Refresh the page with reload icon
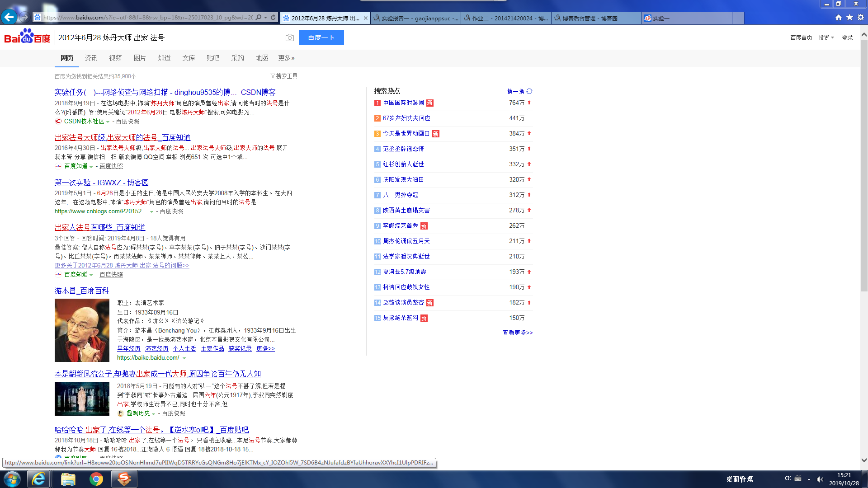 pos(273,18)
